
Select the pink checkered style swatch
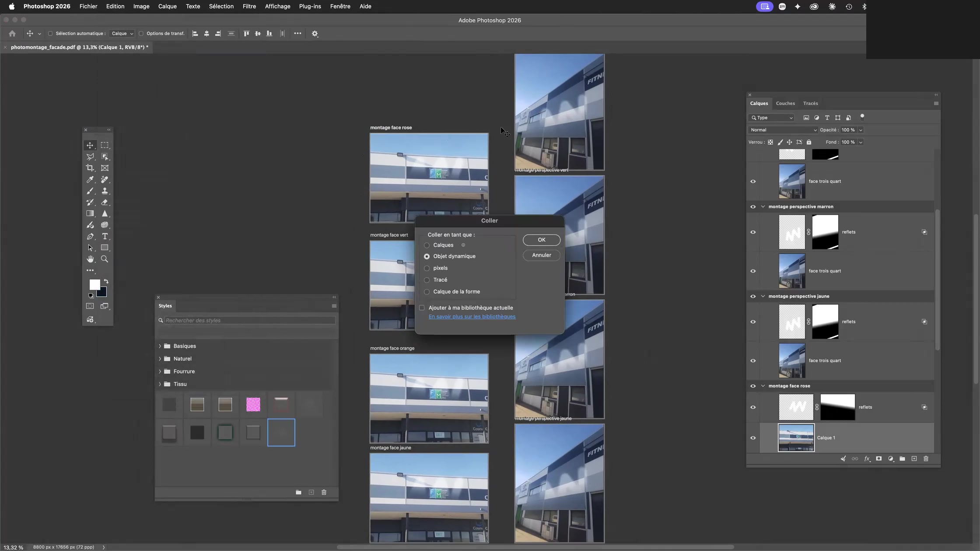pos(253,405)
